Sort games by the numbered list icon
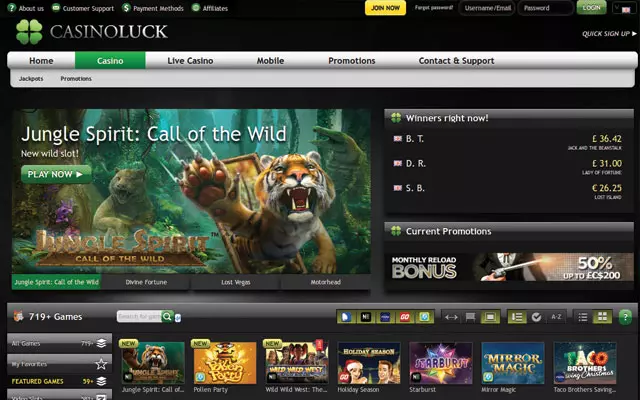Viewport: 640px width, 400px height. coord(517,317)
